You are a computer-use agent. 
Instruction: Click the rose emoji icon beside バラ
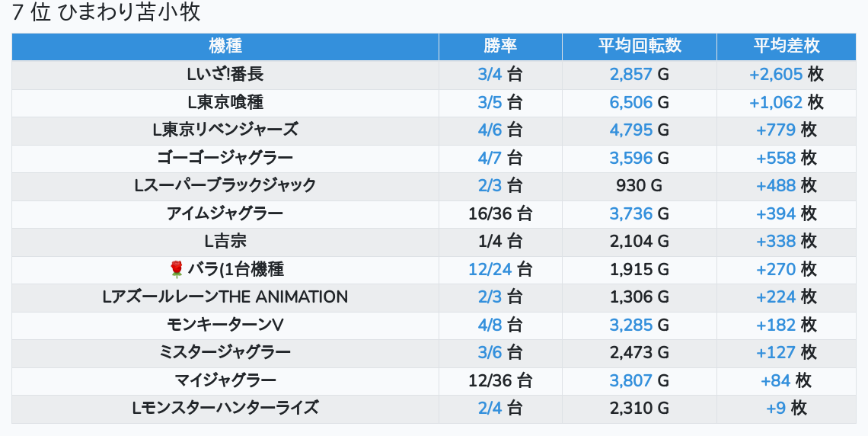177,269
